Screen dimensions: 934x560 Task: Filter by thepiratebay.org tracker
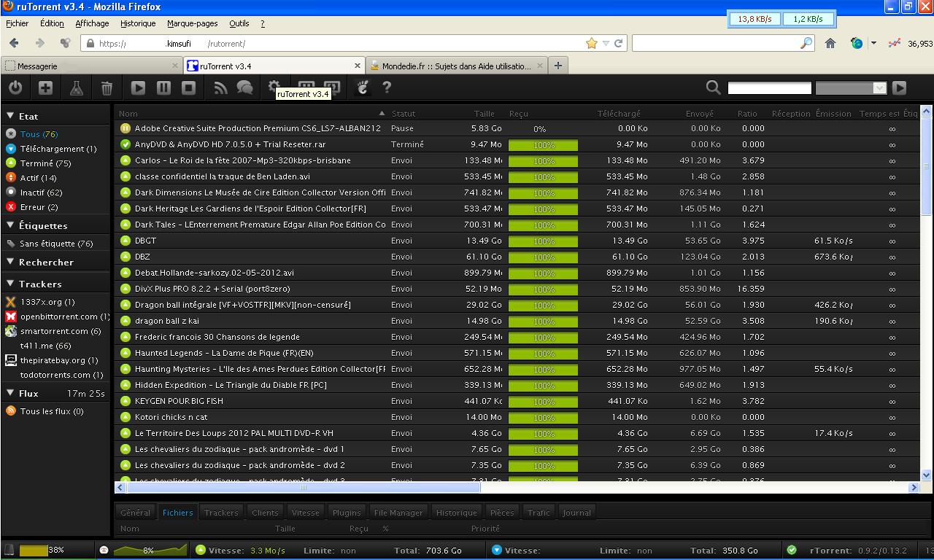[x=59, y=360]
